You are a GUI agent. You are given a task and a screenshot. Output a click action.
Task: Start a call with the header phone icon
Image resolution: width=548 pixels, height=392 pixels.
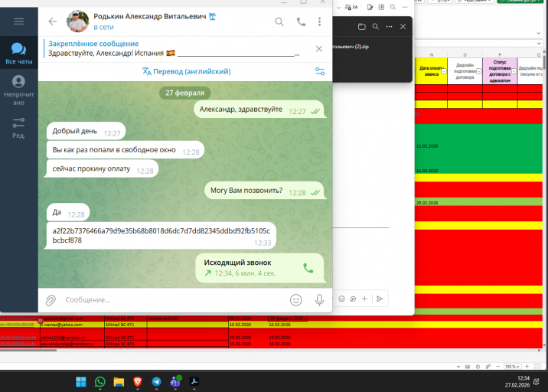click(301, 21)
